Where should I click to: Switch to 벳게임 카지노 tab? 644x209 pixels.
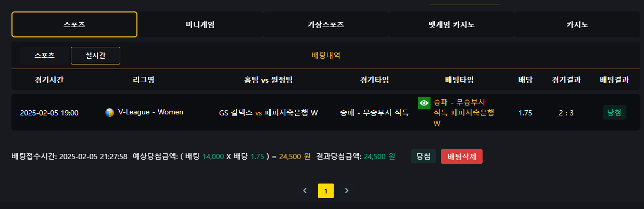(451, 24)
